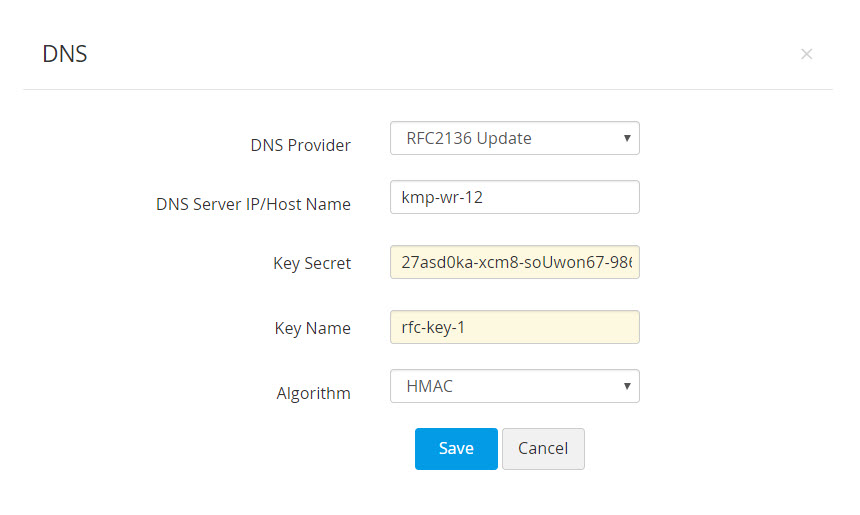Click the 'DNS' dialog title
Screen dimensions: 860x515
click(x=65, y=54)
